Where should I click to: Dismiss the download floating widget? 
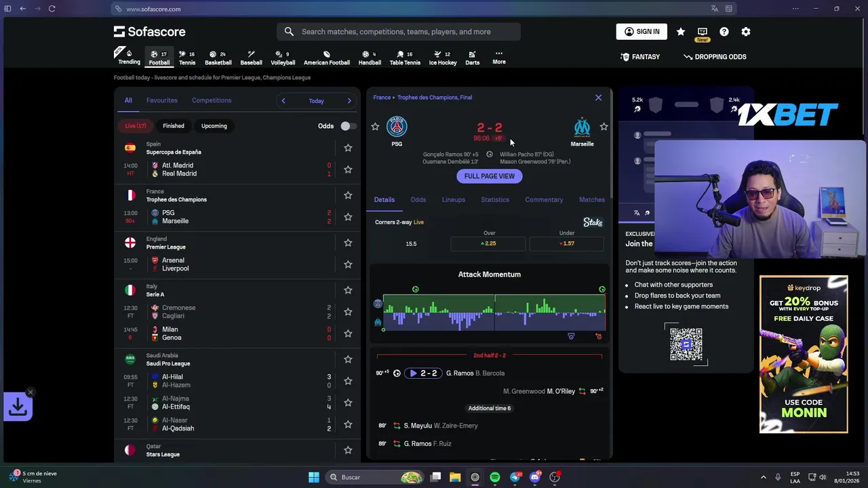[30, 392]
